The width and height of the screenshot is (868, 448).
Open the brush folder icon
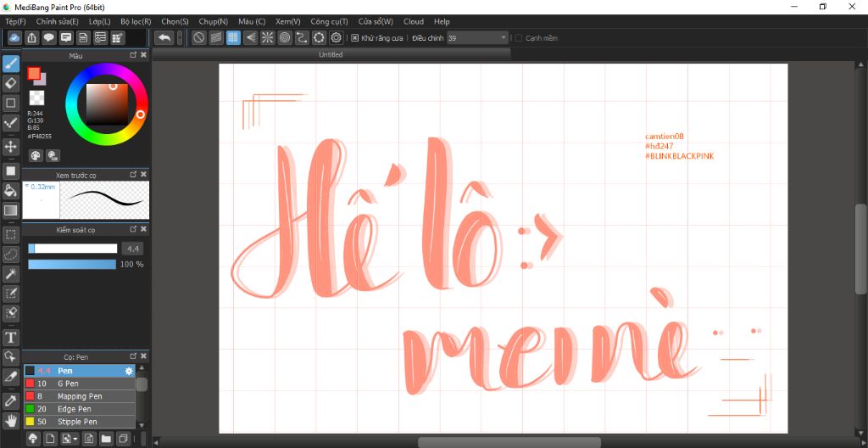pos(106,439)
